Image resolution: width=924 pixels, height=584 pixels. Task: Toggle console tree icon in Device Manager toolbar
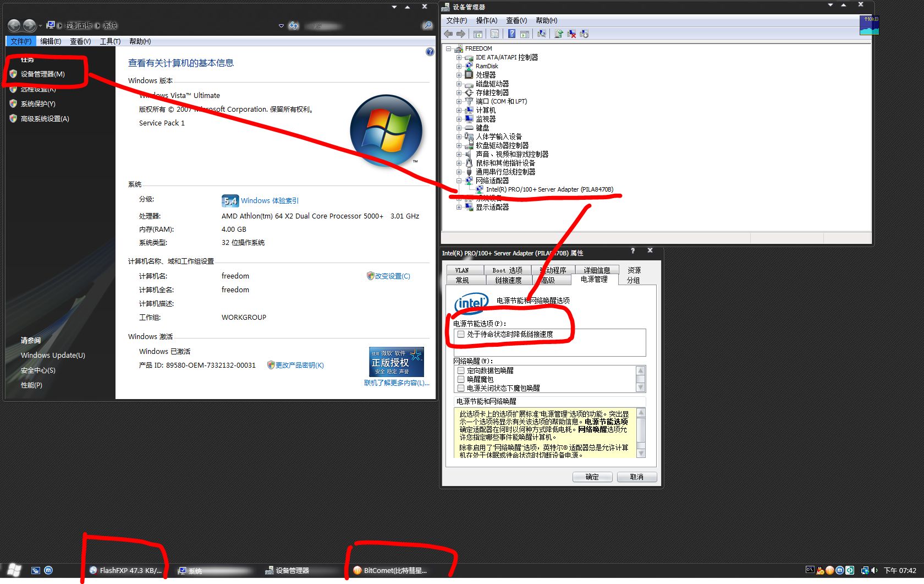(x=478, y=34)
